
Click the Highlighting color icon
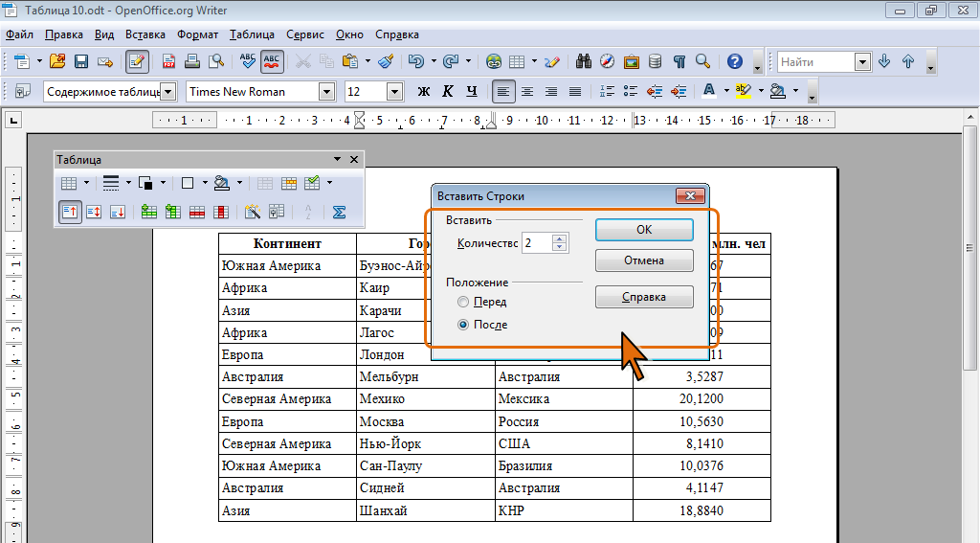743,91
